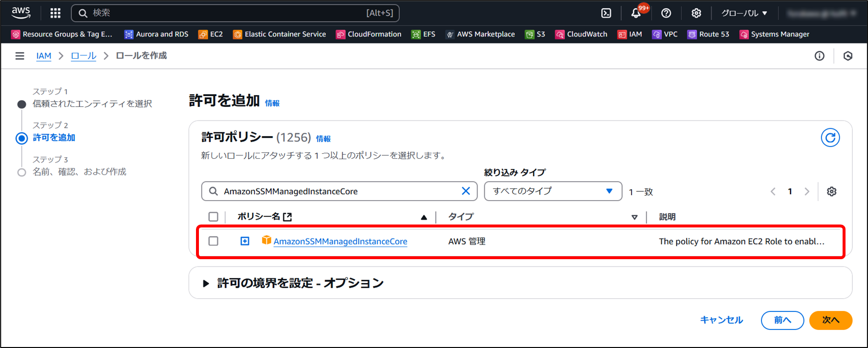
Task: Open すべてのタイプ filter dropdown
Action: 553,191
